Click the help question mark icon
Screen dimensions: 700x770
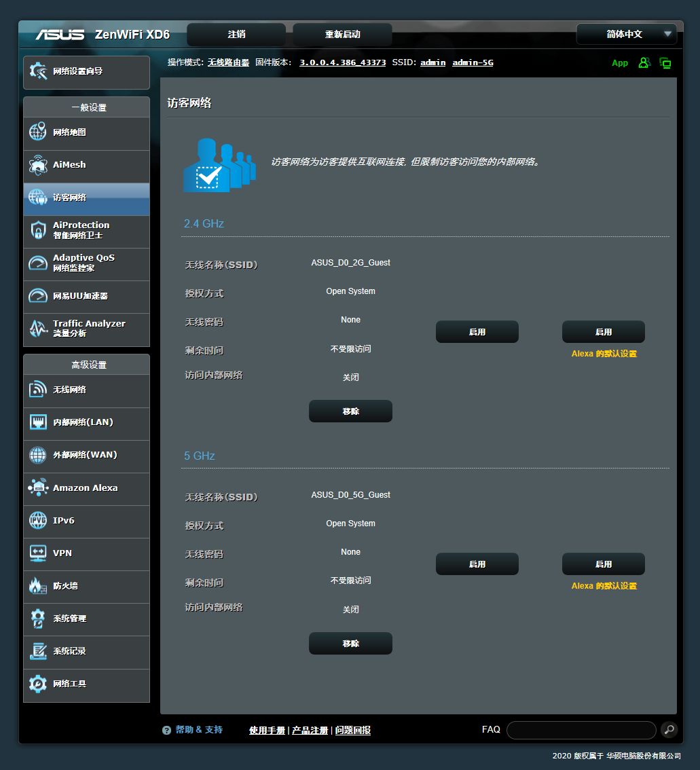tap(166, 730)
